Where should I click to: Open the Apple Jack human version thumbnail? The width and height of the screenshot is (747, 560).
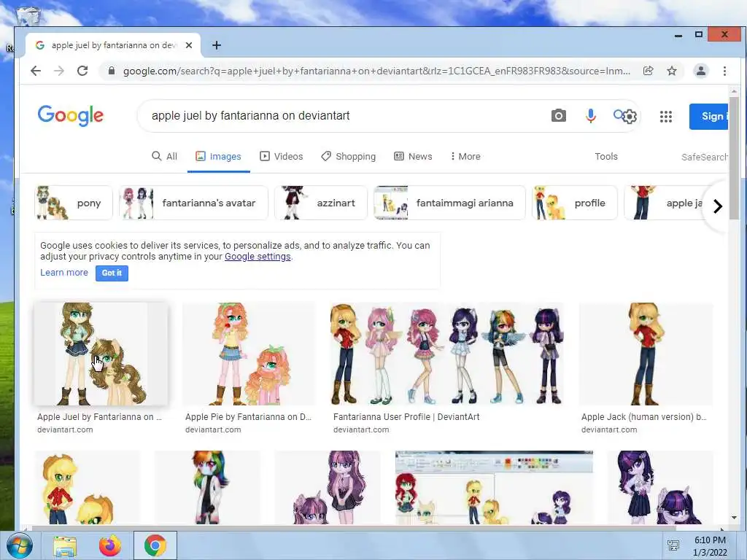coord(646,354)
